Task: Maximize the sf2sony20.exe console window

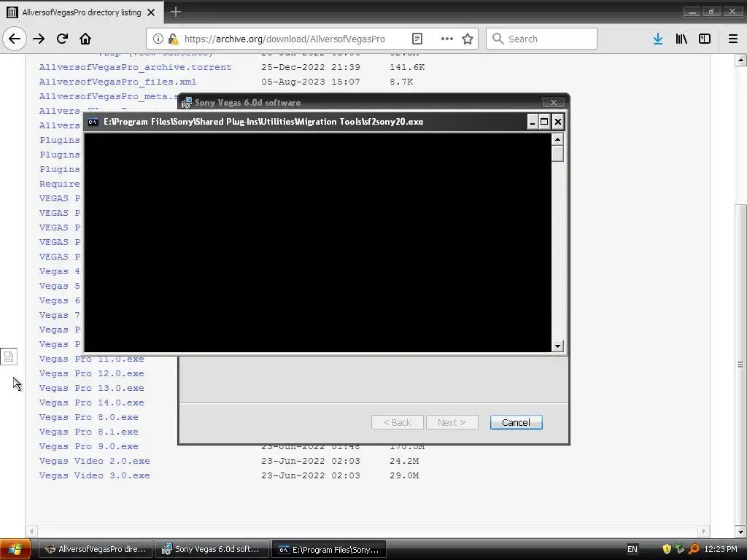Action: pyautogui.click(x=544, y=122)
